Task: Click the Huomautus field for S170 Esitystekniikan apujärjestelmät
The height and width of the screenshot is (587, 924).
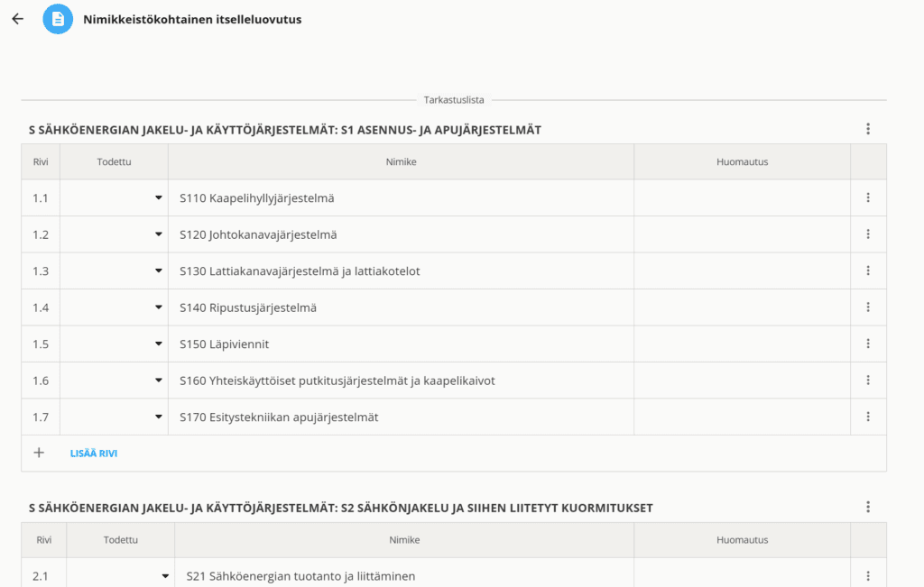Action: click(742, 417)
